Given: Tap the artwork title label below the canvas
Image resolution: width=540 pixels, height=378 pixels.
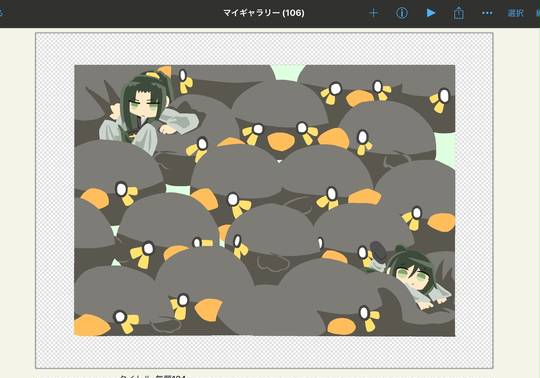Looking at the screenshot, I should [x=153, y=376].
